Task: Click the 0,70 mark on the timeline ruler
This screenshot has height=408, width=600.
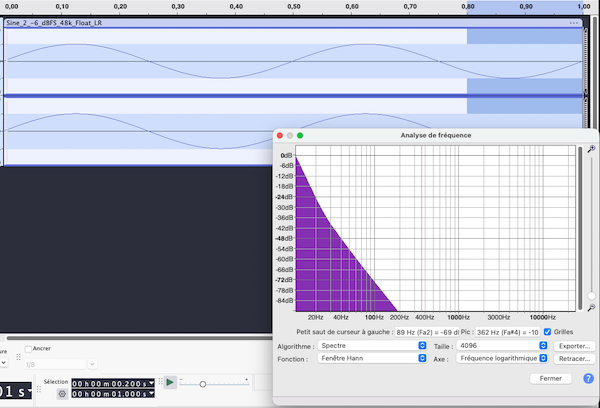Action: click(x=410, y=7)
